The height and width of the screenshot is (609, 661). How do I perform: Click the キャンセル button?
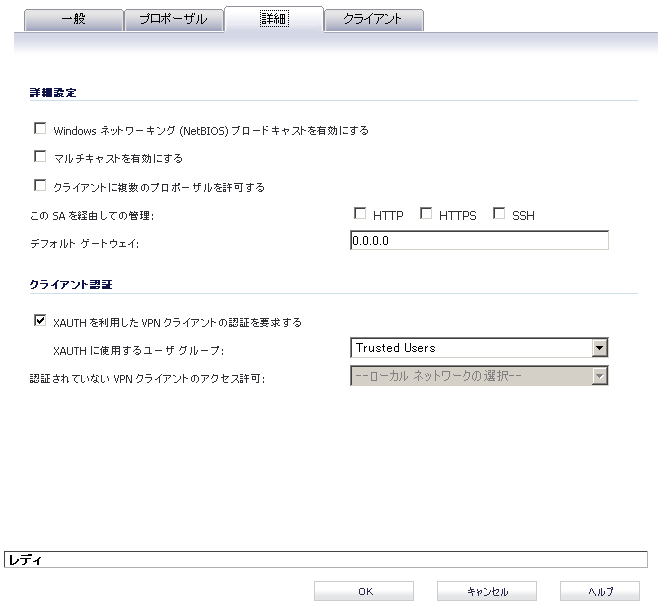487,591
